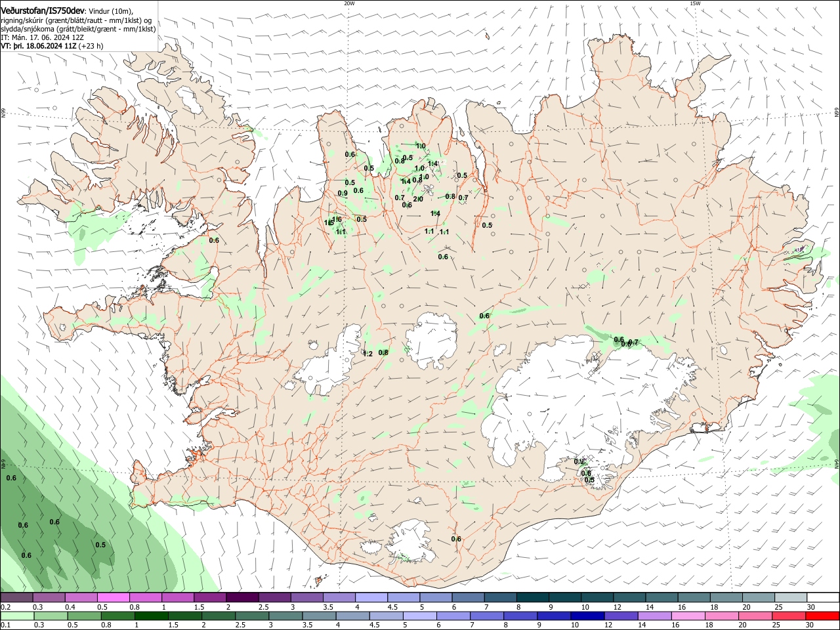Image resolution: width=840 pixels, height=630 pixels.
Task: Select the pale green 0.1–0.3 swatch, lower scale
Action: (18, 616)
